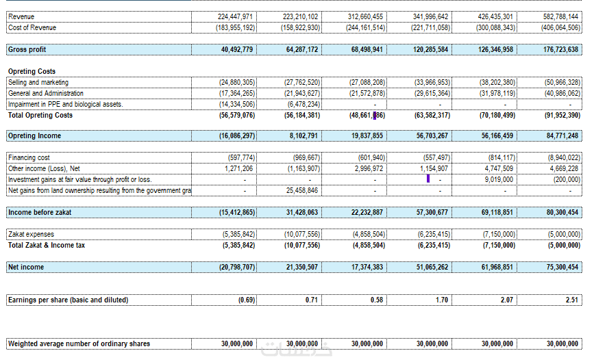
Task: Click gross profit value 120,285,584
Action: [430, 49]
